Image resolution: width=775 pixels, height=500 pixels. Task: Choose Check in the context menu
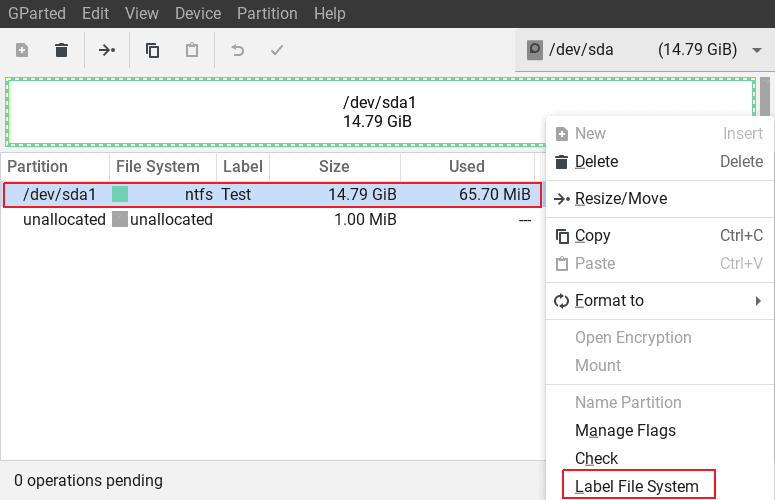(596, 458)
